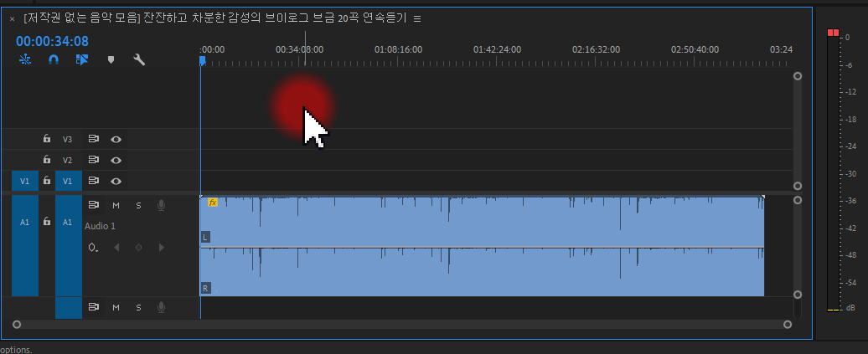Click the R channel label
Image resolution: width=868 pixels, height=354 pixels.
click(204, 288)
